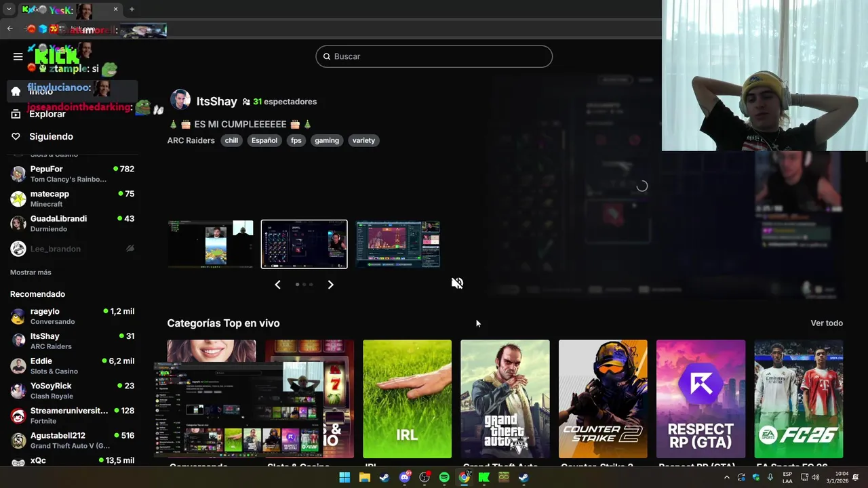Expand list with Mostrar más
Image resolution: width=868 pixels, height=488 pixels.
[31, 272]
